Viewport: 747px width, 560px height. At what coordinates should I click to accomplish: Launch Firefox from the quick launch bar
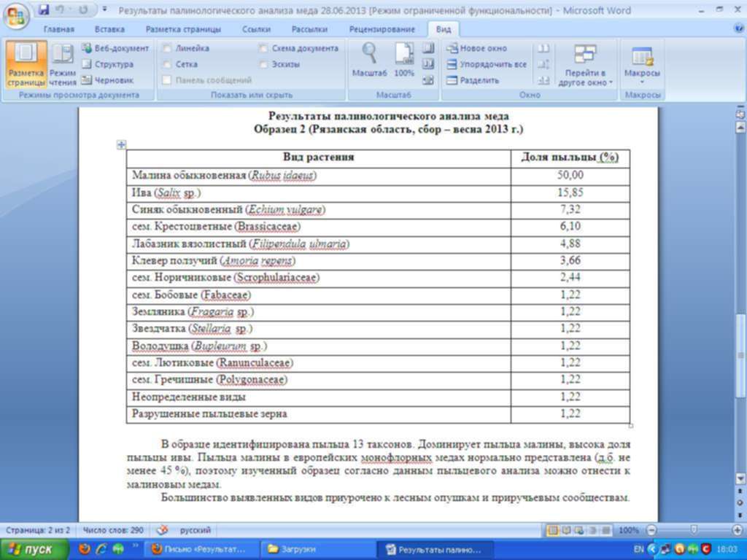click(85, 549)
